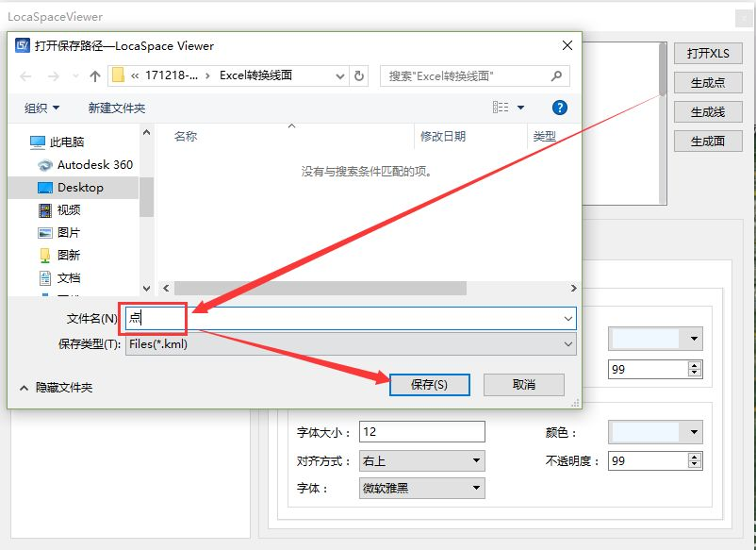The height and width of the screenshot is (550, 756).
Task: Collapse folders with 隐藏文件夹
Action: click(x=56, y=388)
